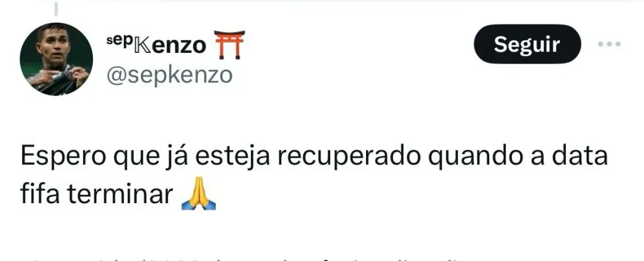644x261 pixels.
Task: Open the three-dot more options menu
Action: tap(609, 45)
